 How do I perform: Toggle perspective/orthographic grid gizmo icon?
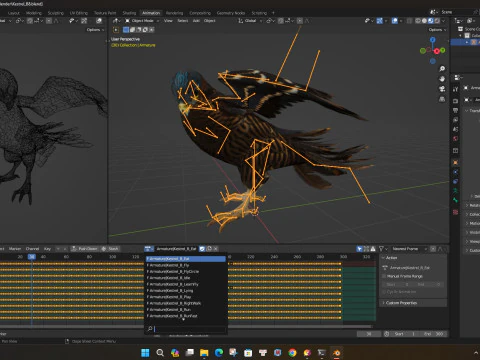(442, 99)
